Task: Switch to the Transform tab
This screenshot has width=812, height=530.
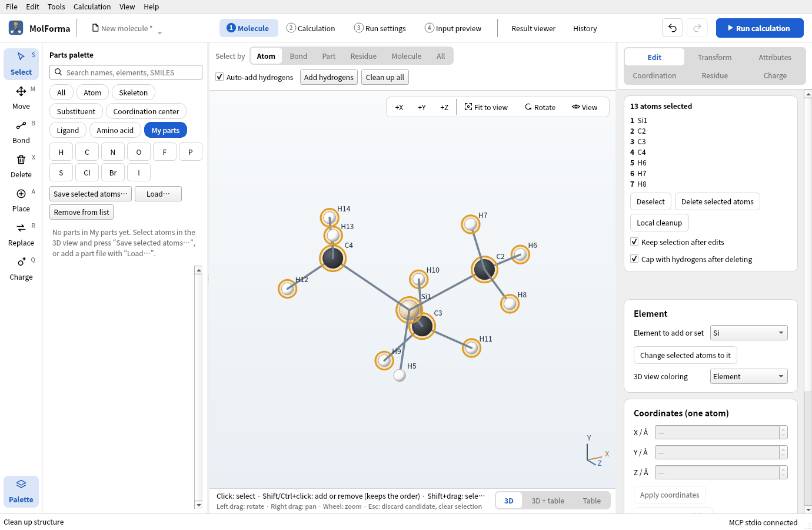Action: (x=715, y=57)
